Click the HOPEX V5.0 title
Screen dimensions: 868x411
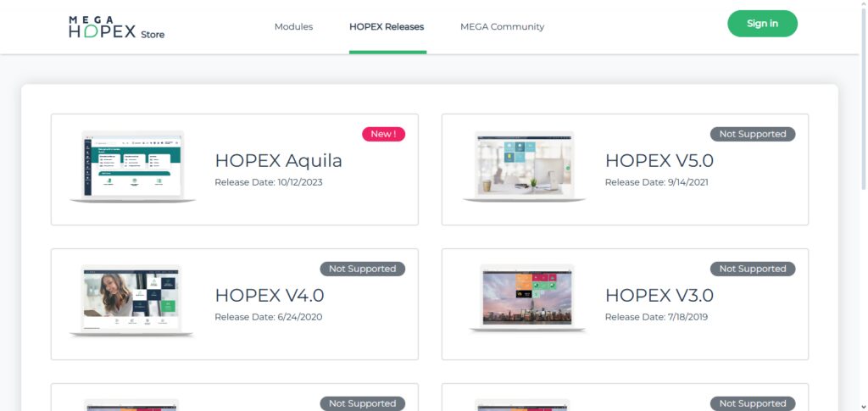[659, 160]
